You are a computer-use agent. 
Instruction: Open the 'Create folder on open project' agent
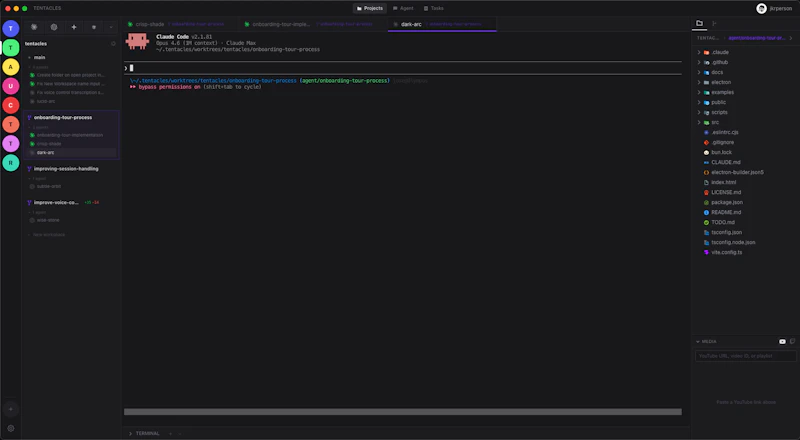tap(70, 75)
